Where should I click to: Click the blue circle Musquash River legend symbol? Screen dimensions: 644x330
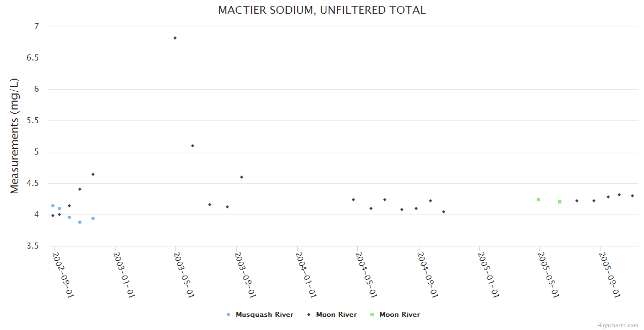[228, 315]
